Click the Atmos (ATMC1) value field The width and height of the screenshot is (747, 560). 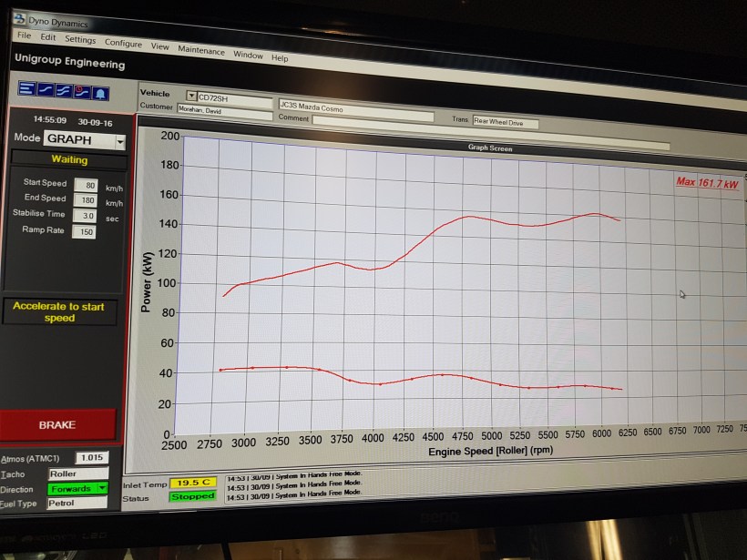pos(89,458)
